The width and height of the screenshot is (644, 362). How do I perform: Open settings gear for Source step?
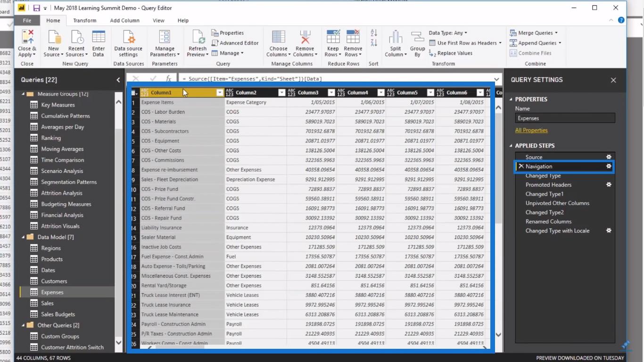pos(609,157)
